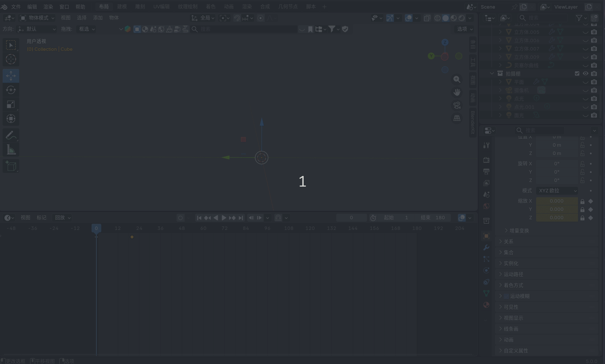Select the Rotate tool in left toolbar
Screen dimensions: 605x364
coord(11,90)
